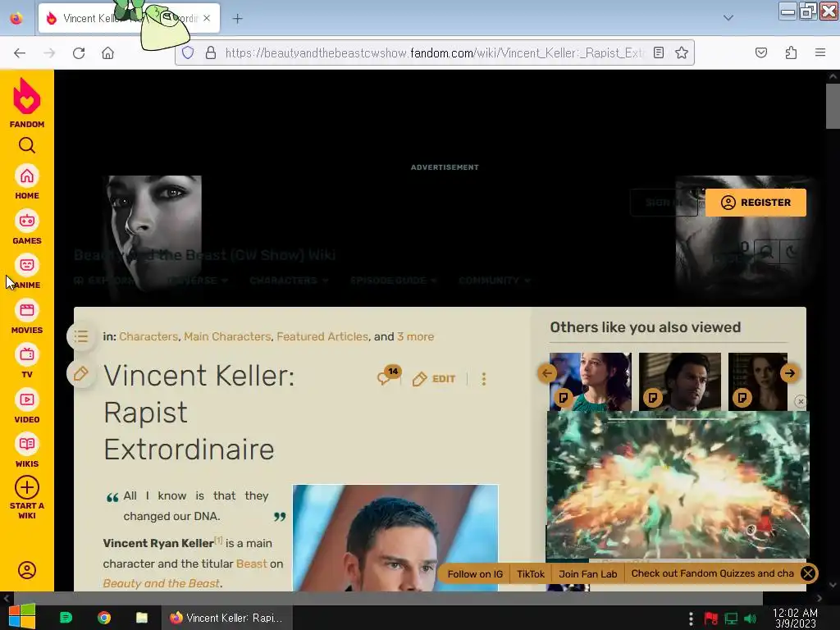Toggle Reader View icon in address bar
840x630 pixels.
tap(659, 52)
